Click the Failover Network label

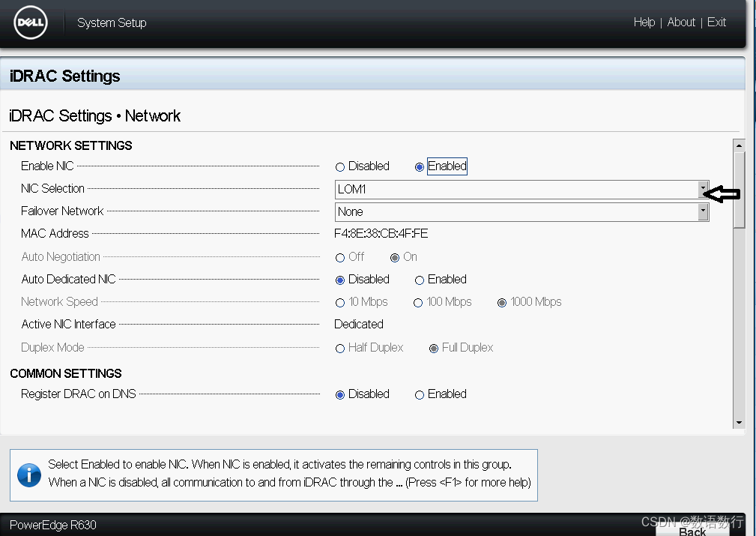pos(62,211)
